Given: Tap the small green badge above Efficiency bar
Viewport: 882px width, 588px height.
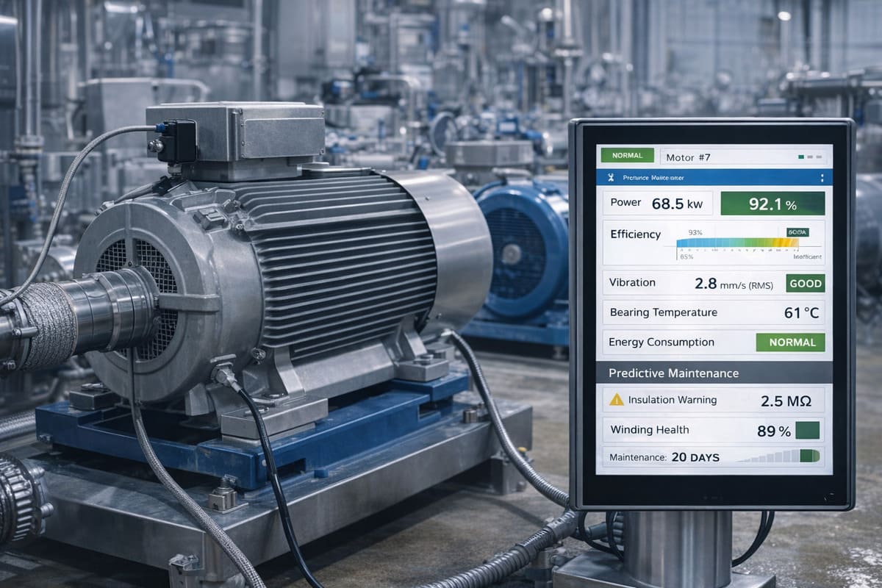Looking at the screenshot, I should coord(797,232).
